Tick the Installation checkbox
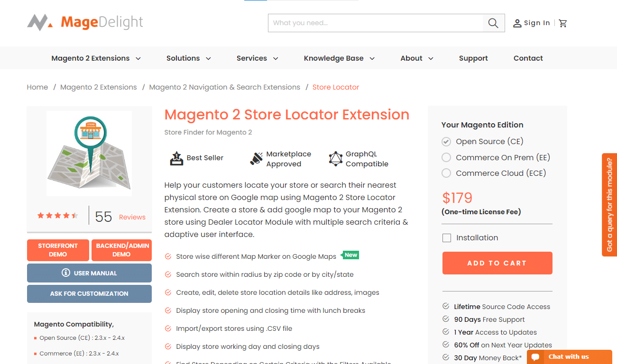617x364 pixels. tap(447, 238)
